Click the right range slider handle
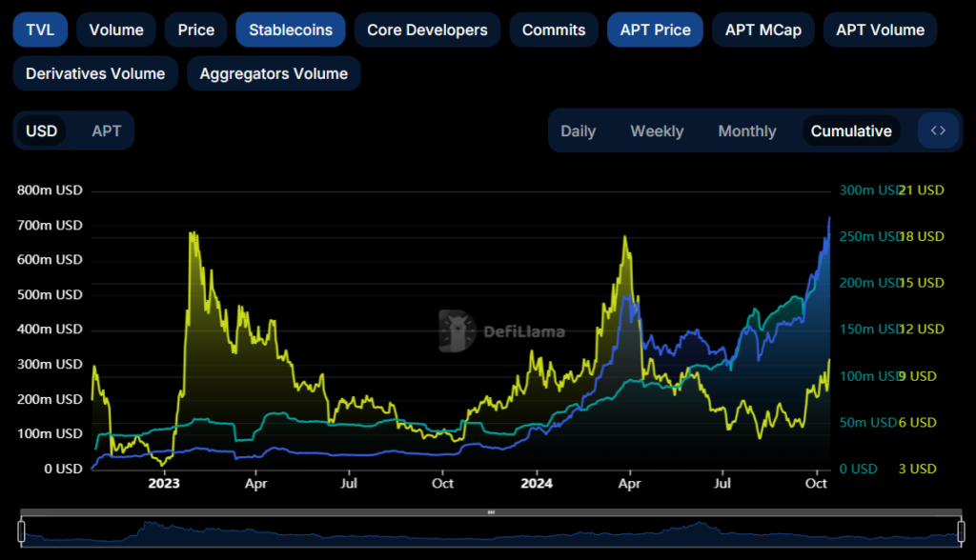Viewport: 976px width, 560px height. 960,530
